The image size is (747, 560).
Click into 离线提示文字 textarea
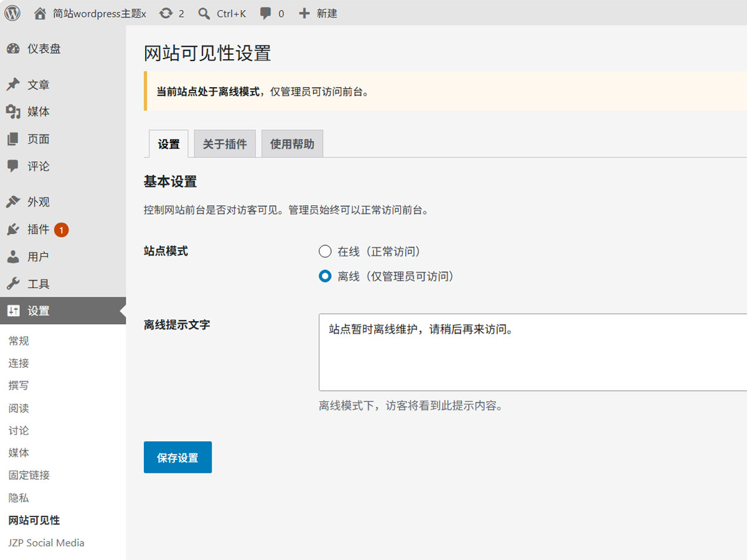click(533, 352)
